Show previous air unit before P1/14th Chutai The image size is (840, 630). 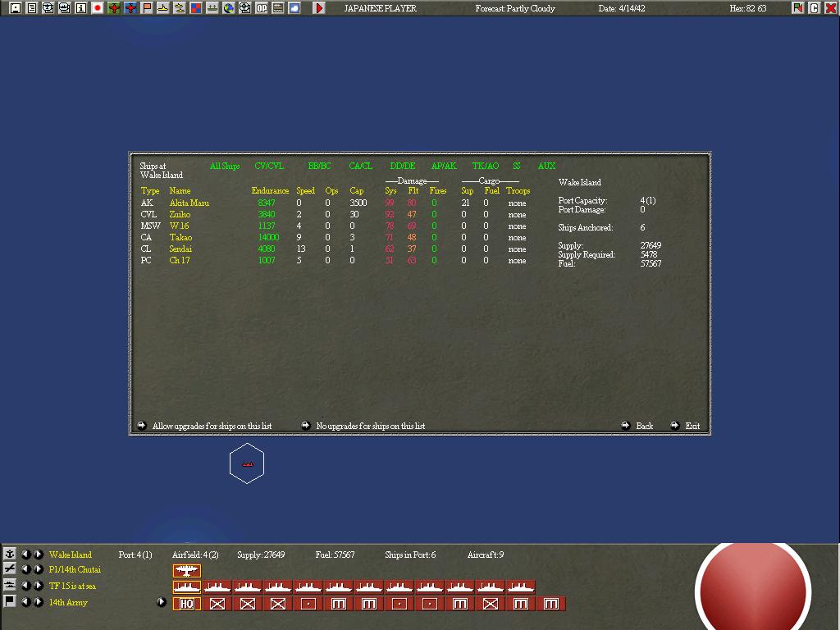[x=25, y=569]
